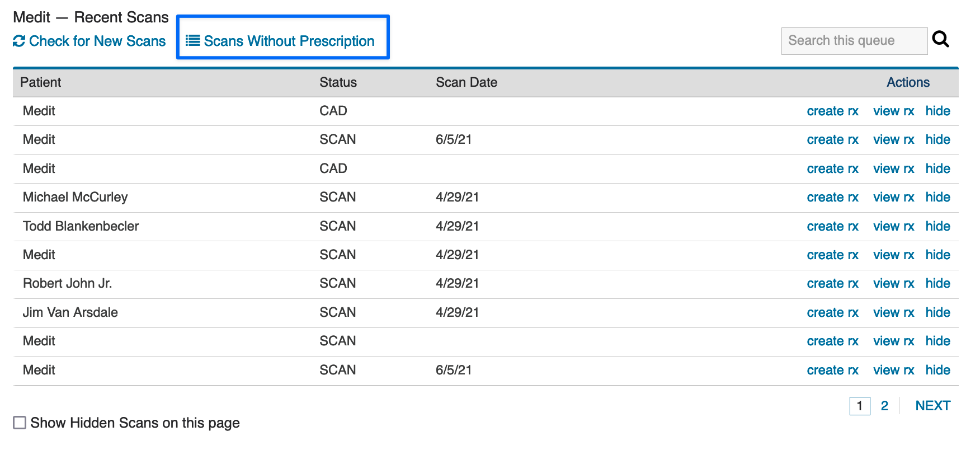The height and width of the screenshot is (450, 980).
Task: View rx for Jim Van Arsdale
Action: pos(893,312)
